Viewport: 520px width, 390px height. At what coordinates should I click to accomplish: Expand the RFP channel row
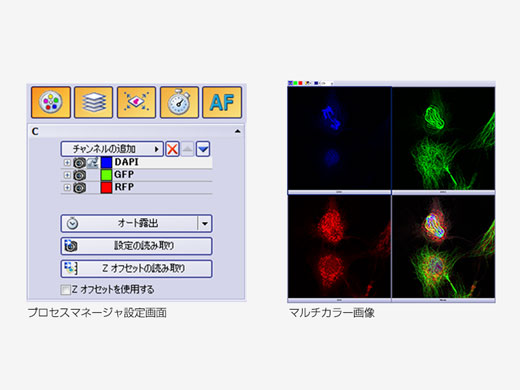(x=67, y=187)
